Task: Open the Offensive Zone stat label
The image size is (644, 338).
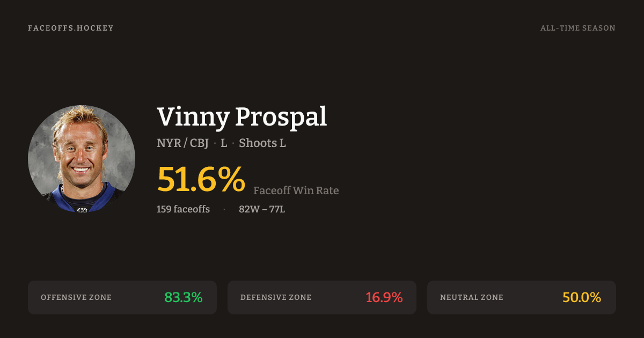Action: [x=76, y=297]
